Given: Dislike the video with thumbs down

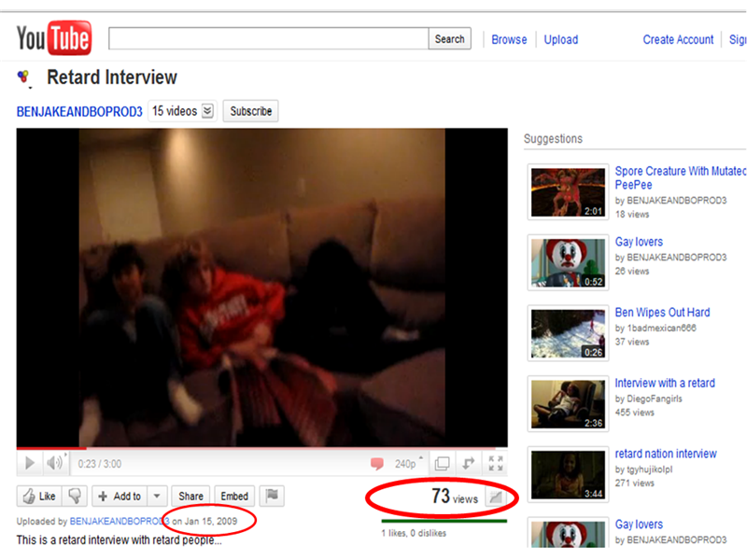Looking at the screenshot, I should [x=75, y=496].
